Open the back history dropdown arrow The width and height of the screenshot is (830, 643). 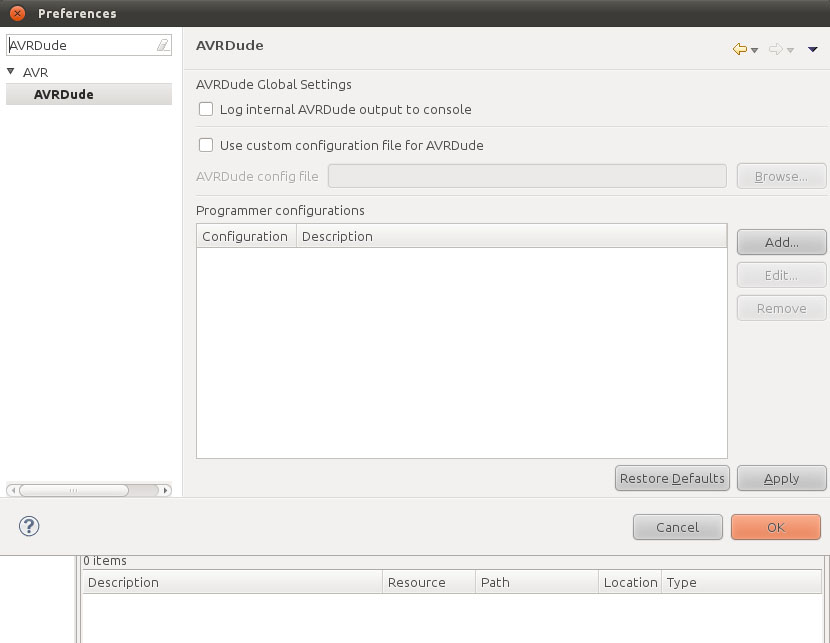coord(754,50)
